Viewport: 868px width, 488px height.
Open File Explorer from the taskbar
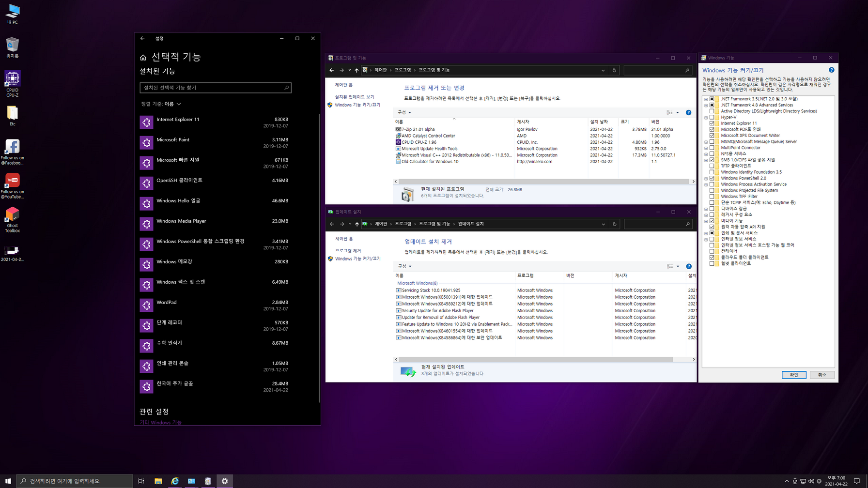point(158,481)
